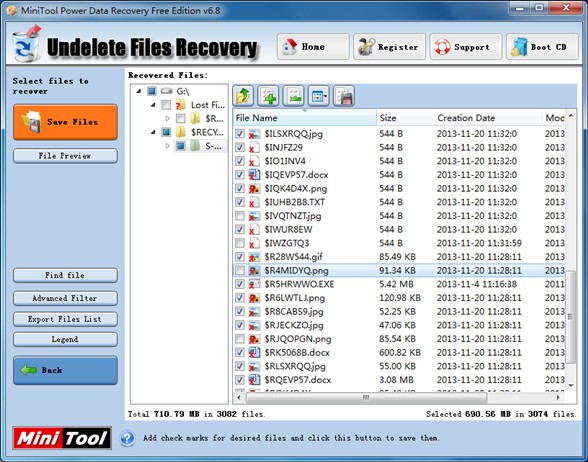
Task: Click the icon of $IQK4D4X.png
Action: 254,189
